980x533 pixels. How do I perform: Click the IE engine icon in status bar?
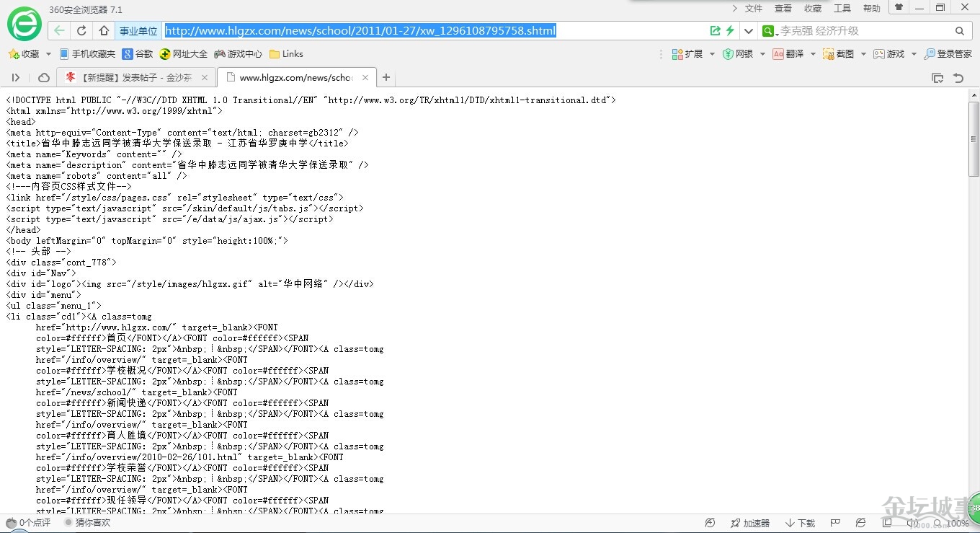tap(860, 523)
